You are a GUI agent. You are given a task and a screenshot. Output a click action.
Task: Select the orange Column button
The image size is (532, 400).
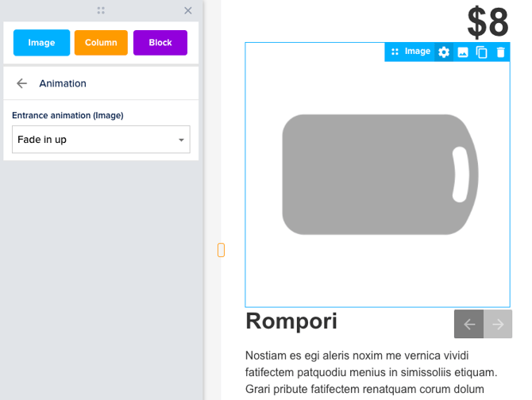101,43
